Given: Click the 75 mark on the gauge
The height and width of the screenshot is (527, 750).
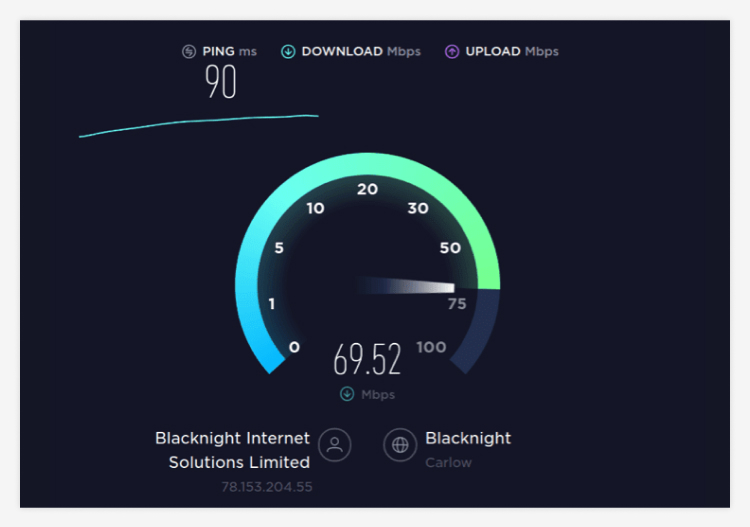Looking at the screenshot, I should click(457, 304).
